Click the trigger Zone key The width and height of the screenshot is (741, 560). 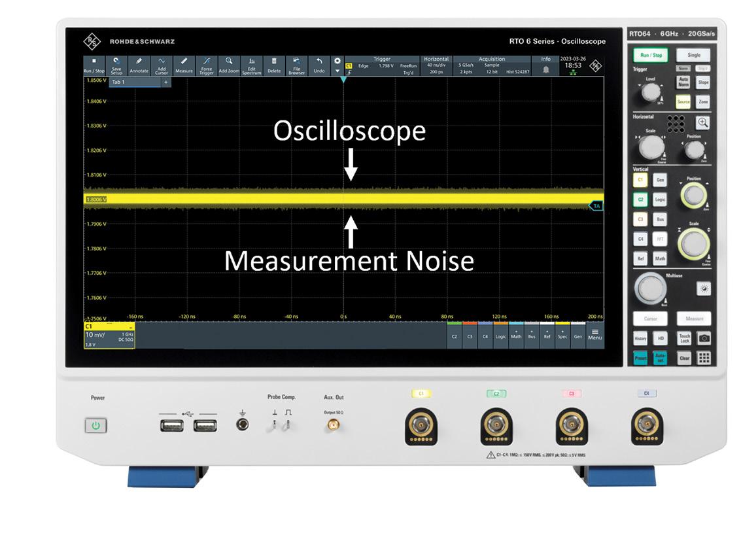[x=703, y=101]
